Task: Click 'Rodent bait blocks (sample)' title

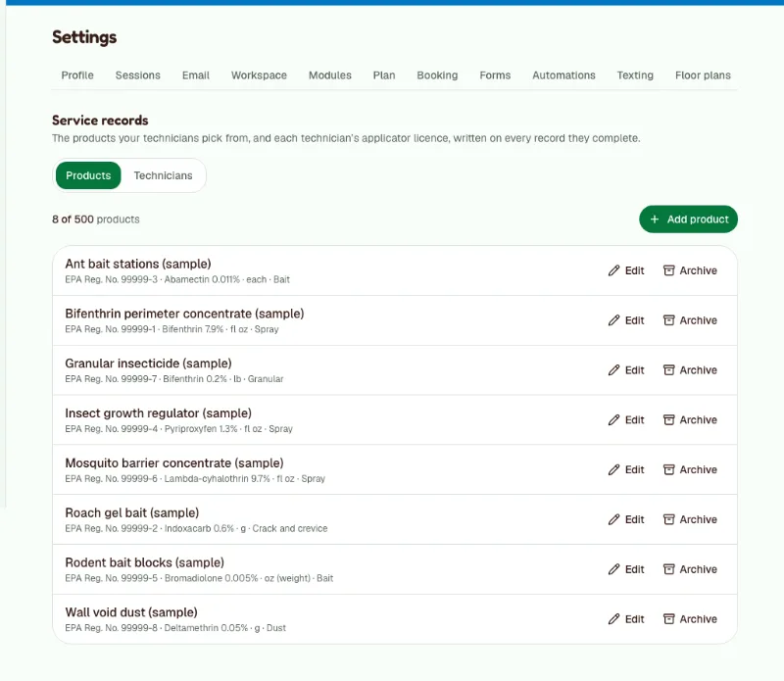Action: point(144,562)
